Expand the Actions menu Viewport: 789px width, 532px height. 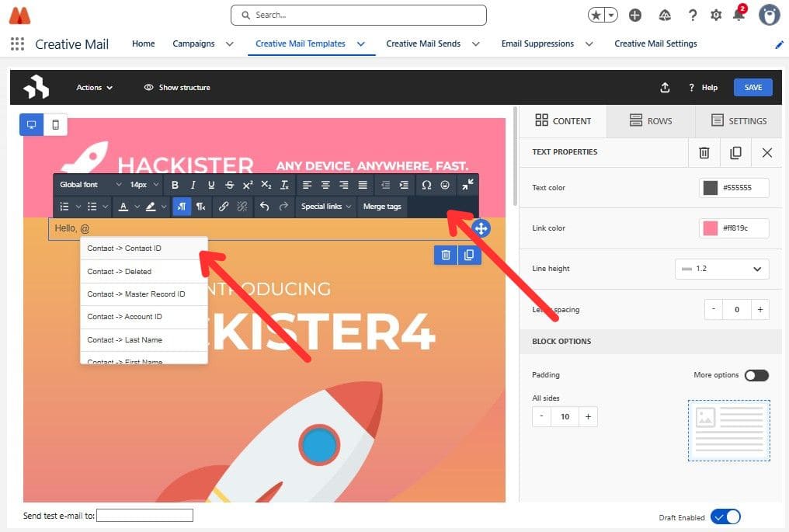click(94, 88)
